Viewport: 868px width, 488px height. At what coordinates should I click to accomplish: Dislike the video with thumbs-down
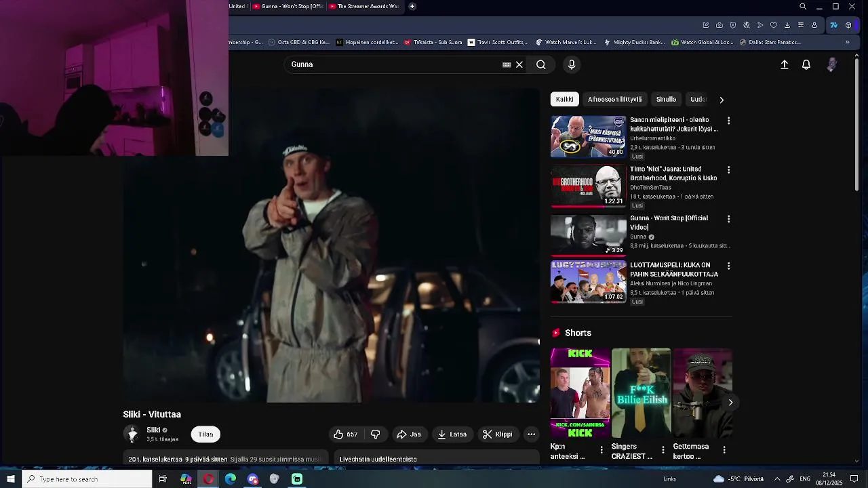[375, 434]
